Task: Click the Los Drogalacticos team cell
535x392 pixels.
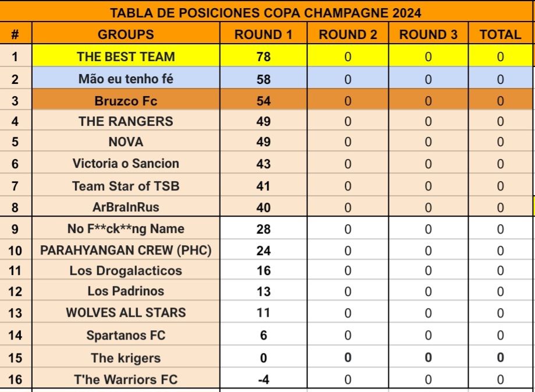Action: 126,270
